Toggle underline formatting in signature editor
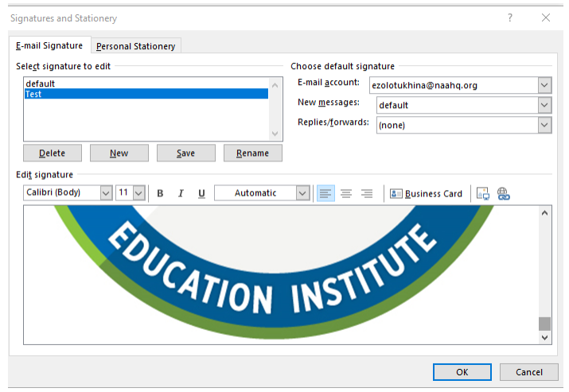 [x=201, y=193]
